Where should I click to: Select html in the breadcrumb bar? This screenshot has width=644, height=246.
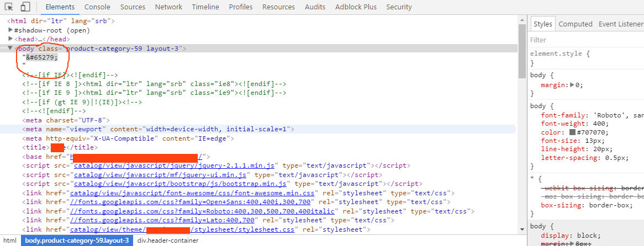[10, 240]
